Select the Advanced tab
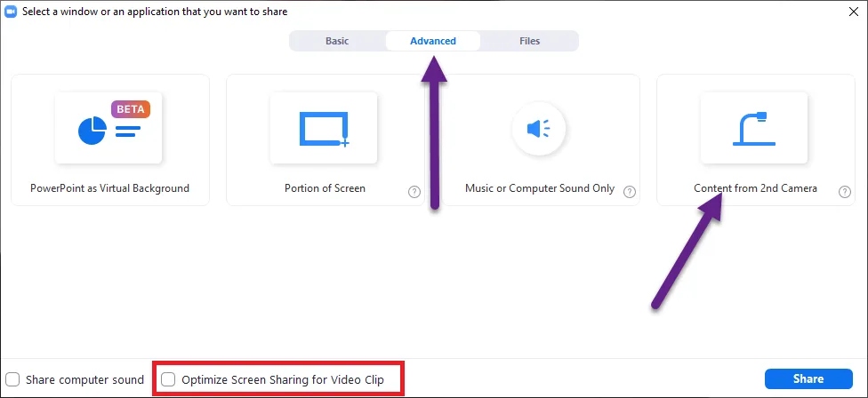The width and height of the screenshot is (868, 398). (x=433, y=41)
